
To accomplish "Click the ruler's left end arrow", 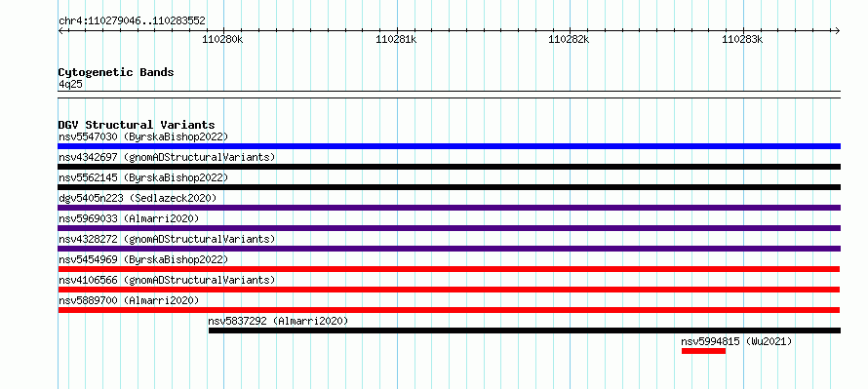I will [x=61, y=31].
